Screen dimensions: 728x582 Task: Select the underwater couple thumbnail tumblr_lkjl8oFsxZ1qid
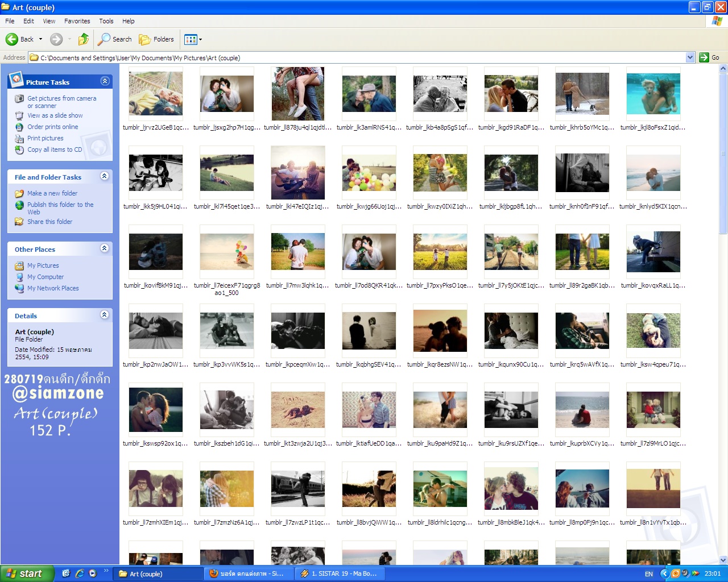[653, 94]
